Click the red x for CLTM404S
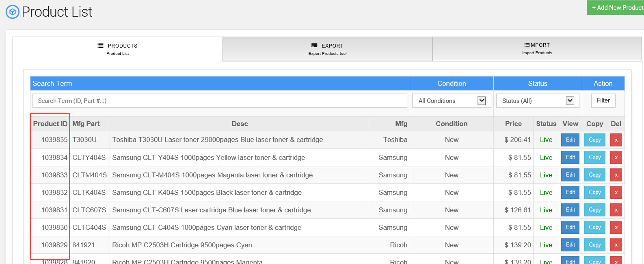644x264 pixels. (616, 175)
